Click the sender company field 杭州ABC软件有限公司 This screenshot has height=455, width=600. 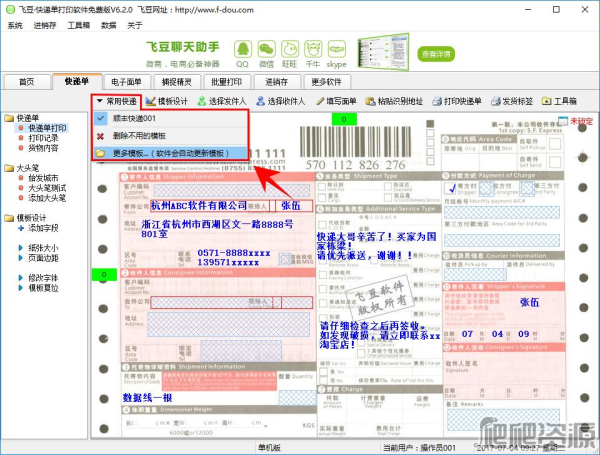(199, 205)
